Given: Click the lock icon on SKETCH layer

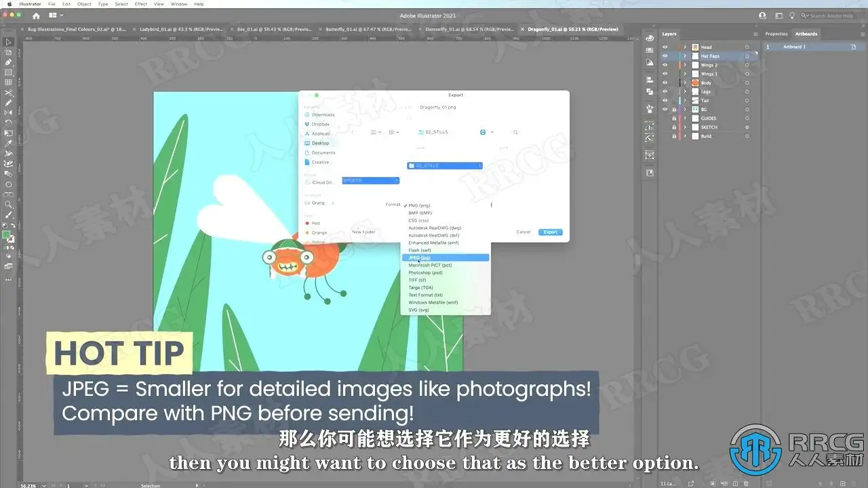Looking at the screenshot, I should (x=674, y=127).
